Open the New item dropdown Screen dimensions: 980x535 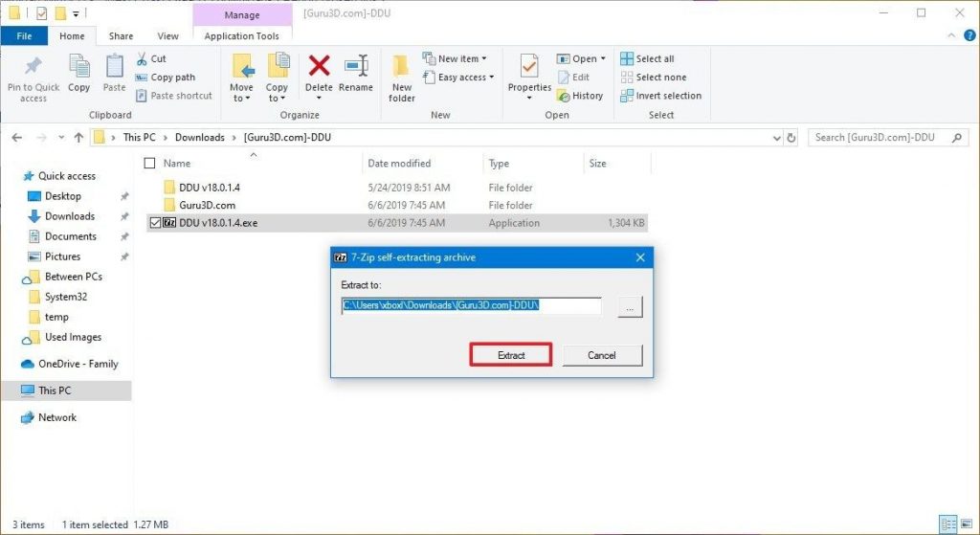point(463,59)
